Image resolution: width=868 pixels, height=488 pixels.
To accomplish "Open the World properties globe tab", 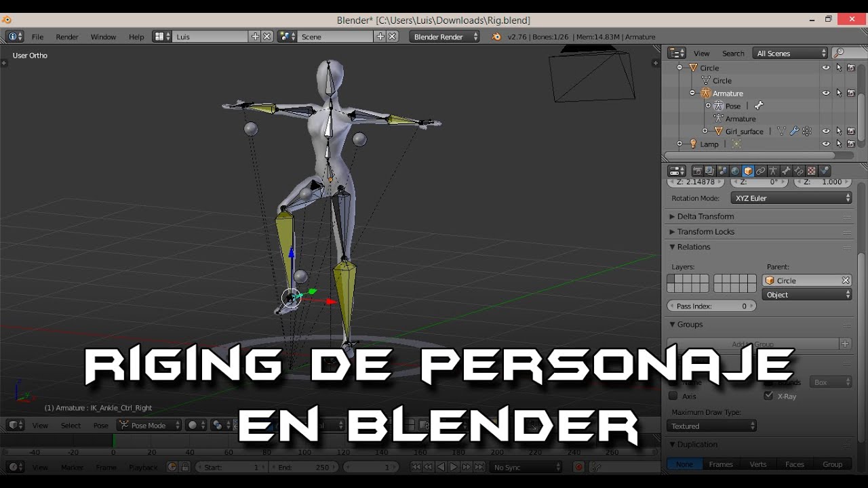I will (x=735, y=171).
